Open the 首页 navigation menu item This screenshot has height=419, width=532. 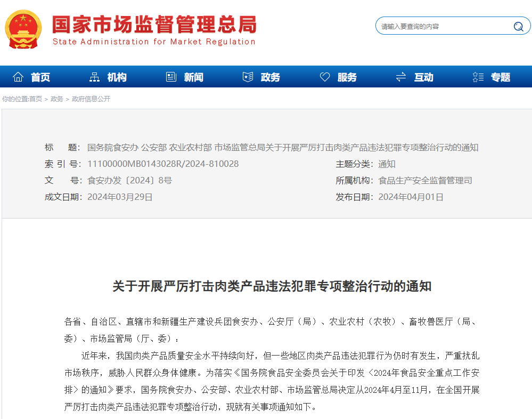click(x=40, y=77)
